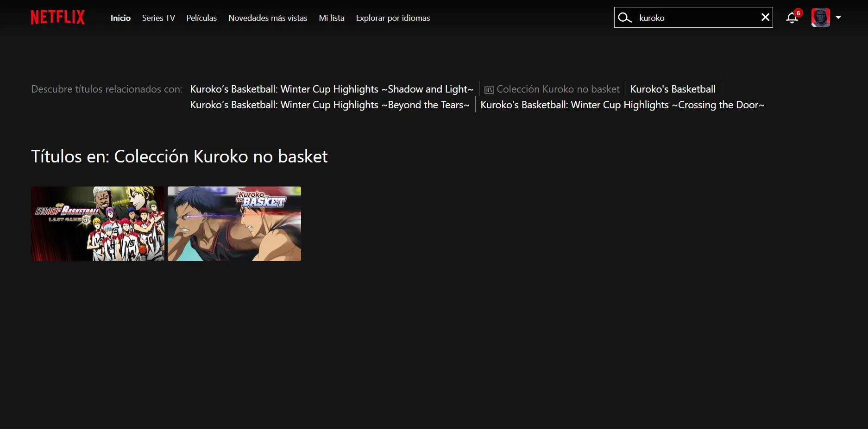Open the Kuroko no Basket series thumbnail
Image resolution: width=868 pixels, height=429 pixels.
[x=234, y=224]
